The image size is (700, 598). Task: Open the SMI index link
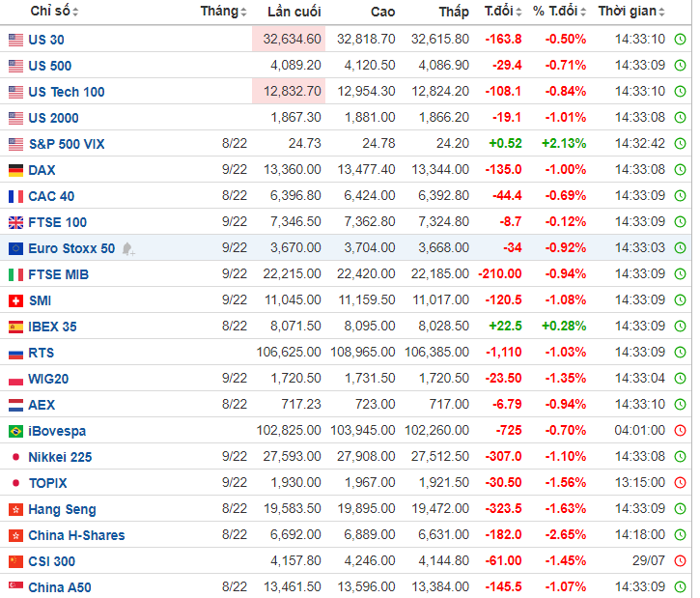[x=40, y=300]
